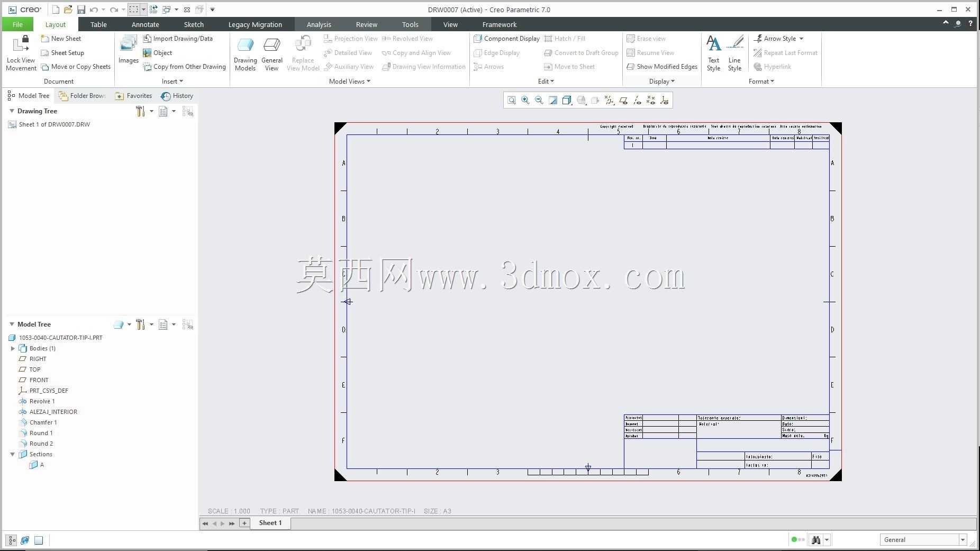Click Show Modified Edges

(x=662, y=67)
